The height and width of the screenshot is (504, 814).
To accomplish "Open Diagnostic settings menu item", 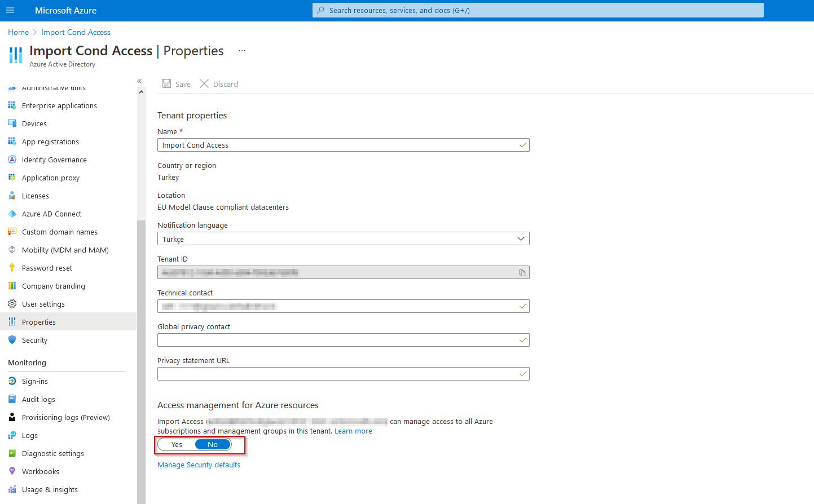I will click(x=53, y=453).
